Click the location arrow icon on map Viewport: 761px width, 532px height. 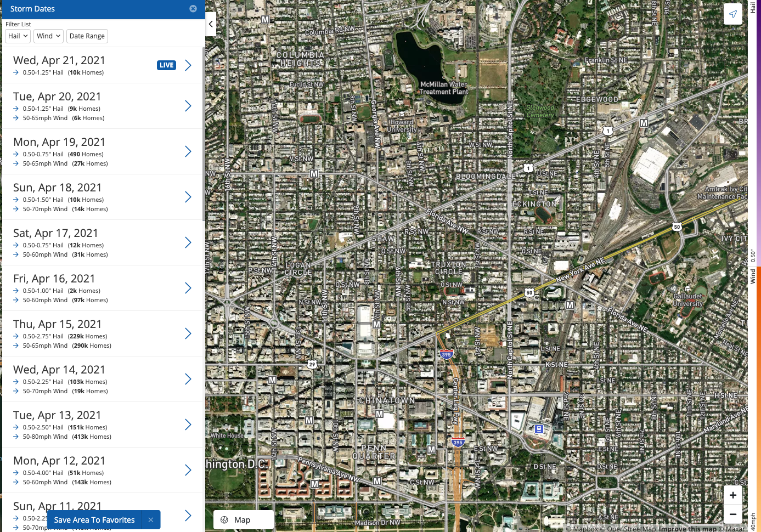coord(733,14)
